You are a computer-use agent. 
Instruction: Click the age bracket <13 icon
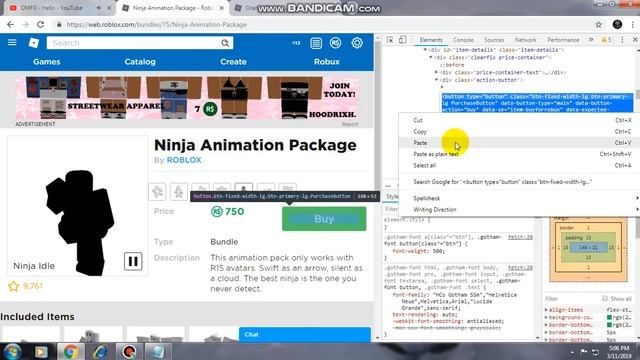point(296,43)
